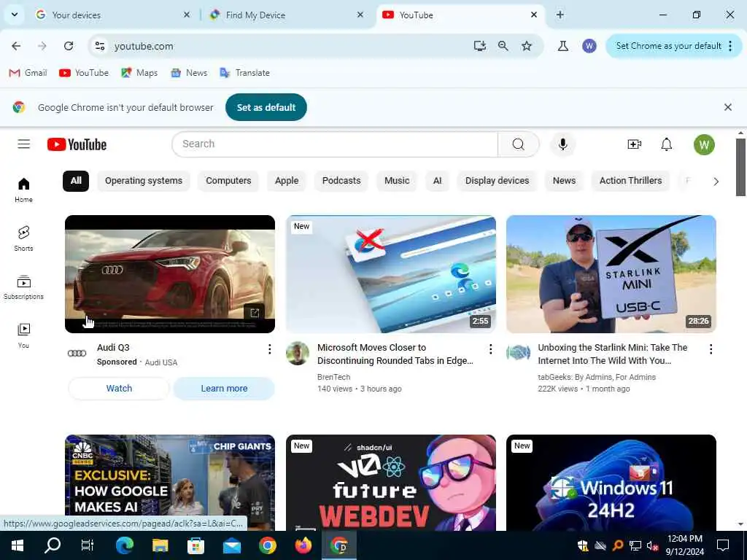Click the search magnifier button
Screen dimensions: 747x560
point(519,144)
